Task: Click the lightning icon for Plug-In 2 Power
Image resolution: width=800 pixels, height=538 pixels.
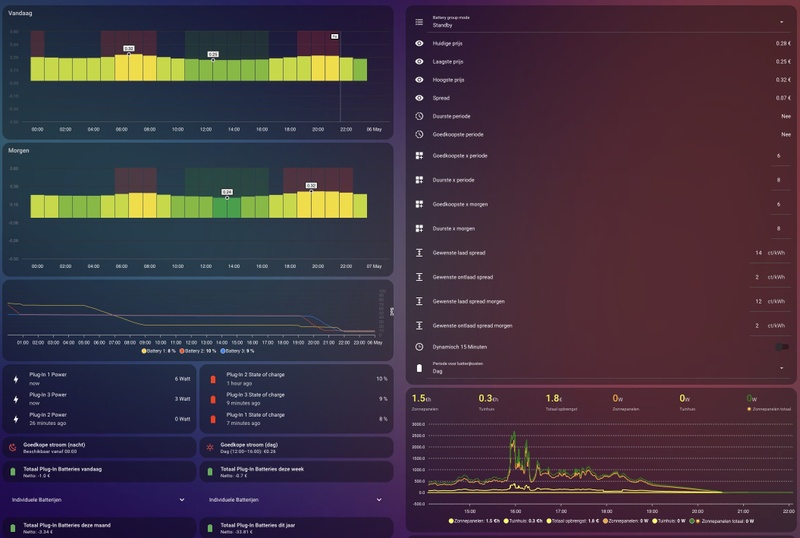Action: tap(16, 419)
